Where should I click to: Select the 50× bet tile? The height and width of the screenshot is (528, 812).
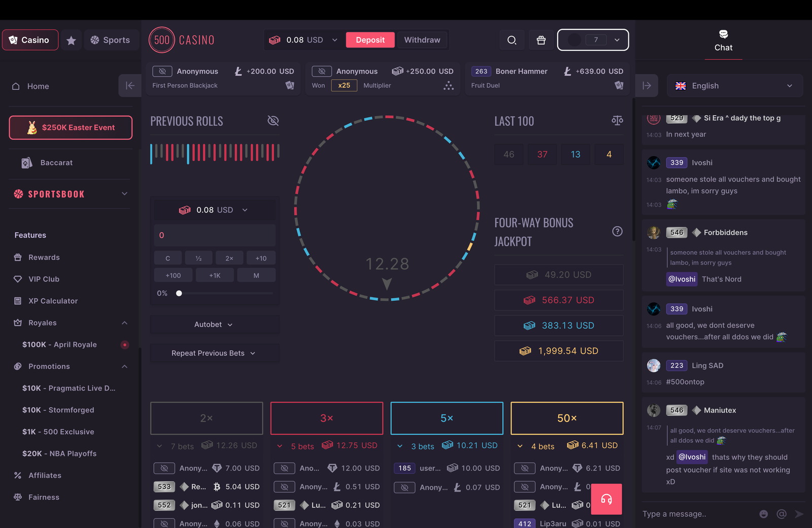pyautogui.click(x=567, y=418)
